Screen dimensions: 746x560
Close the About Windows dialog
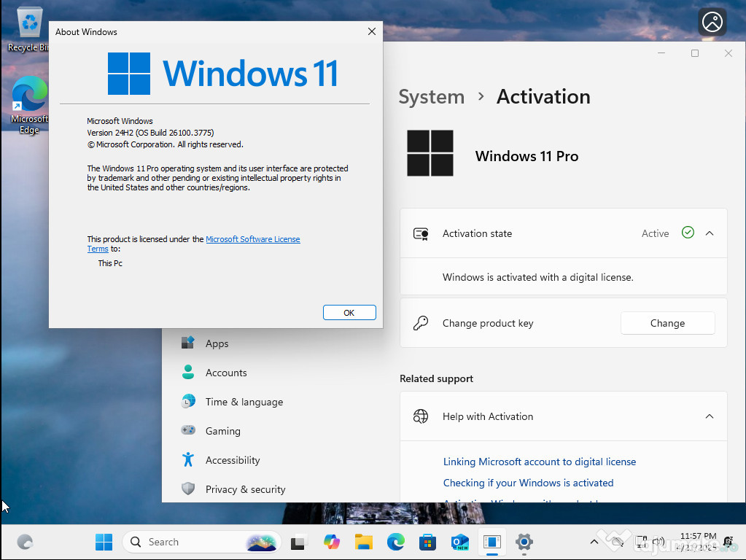(372, 31)
